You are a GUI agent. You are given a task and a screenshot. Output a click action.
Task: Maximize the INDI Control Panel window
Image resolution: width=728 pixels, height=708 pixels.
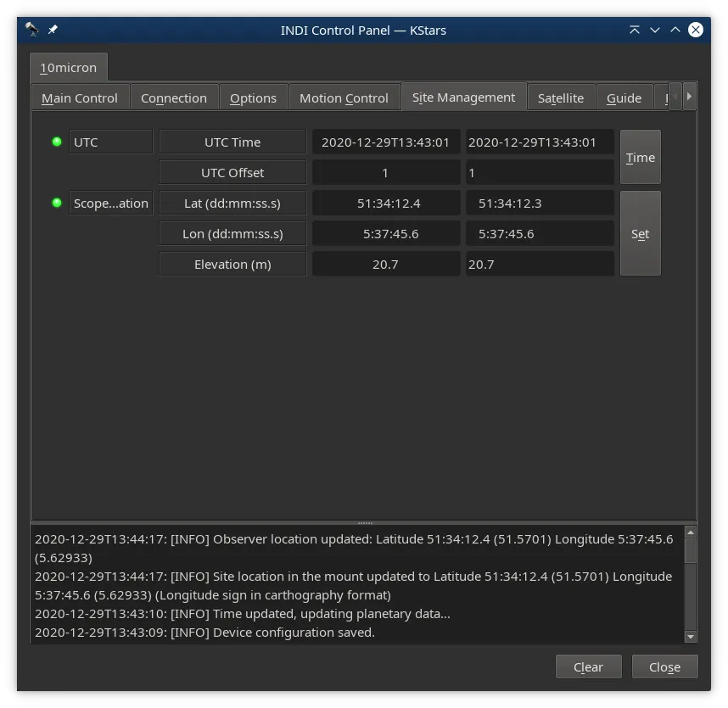tap(675, 31)
